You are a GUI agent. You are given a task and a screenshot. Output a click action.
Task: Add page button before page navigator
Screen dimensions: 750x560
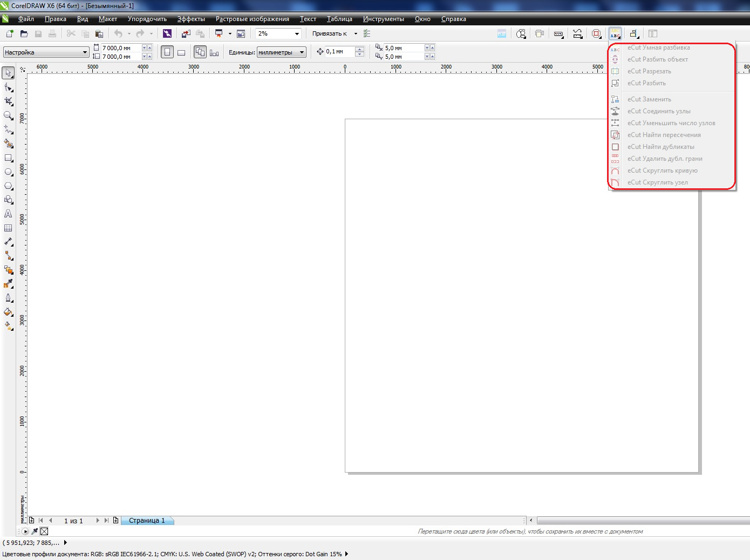32,521
